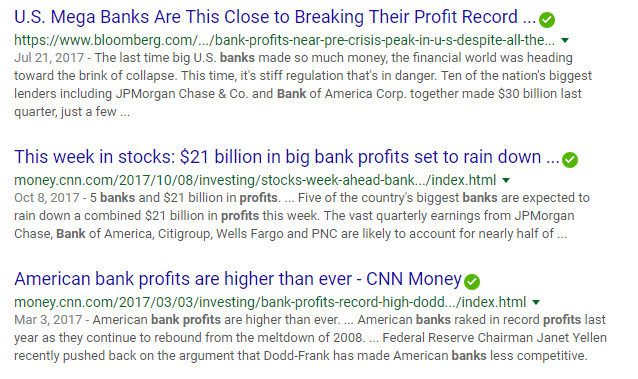The image size is (638, 379).
Task: Click the bloomberg.com green URL text
Action: [284, 40]
